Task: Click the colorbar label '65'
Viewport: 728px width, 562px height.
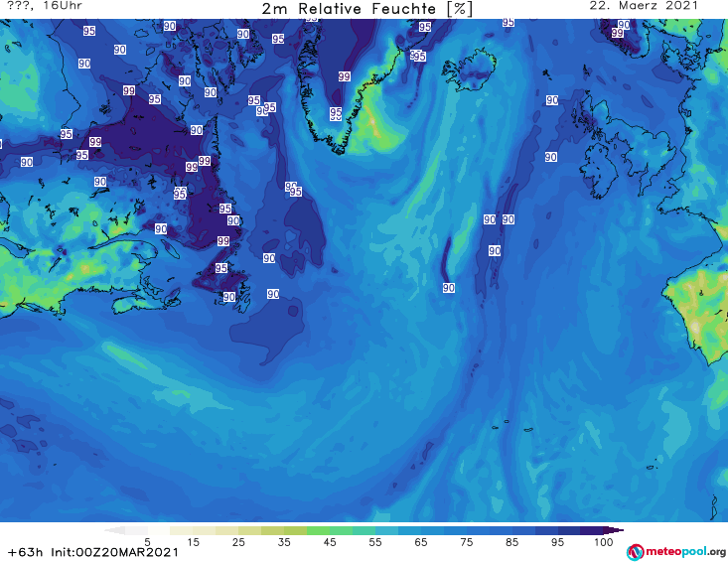Action: click(x=421, y=542)
